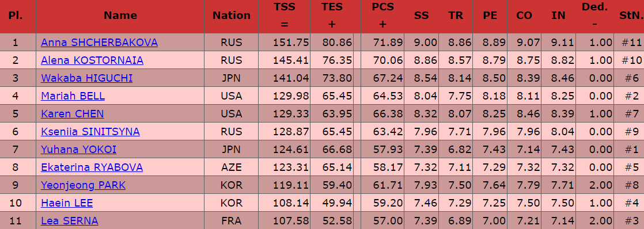Select the Ded. column header

pyautogui.click(x=594, y=16)
